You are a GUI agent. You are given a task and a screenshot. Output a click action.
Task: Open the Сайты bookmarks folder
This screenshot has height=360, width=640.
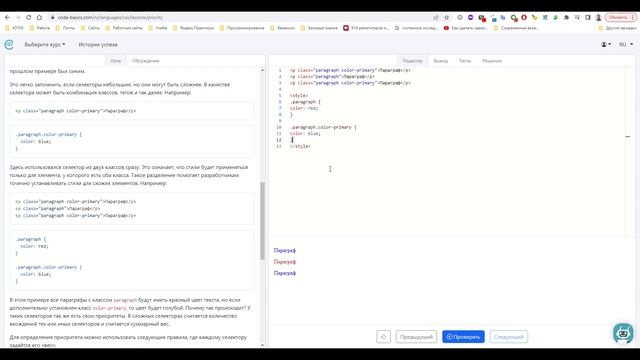pos(90,28)
